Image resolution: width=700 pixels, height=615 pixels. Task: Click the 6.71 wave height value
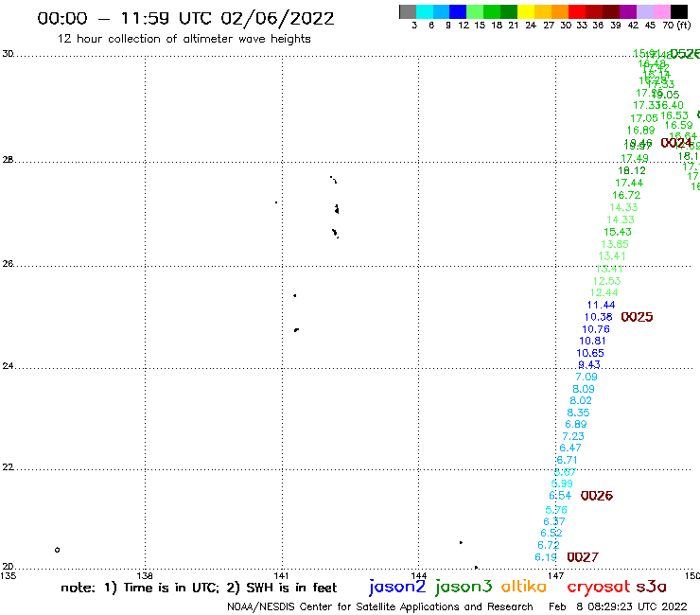[568, 460]
